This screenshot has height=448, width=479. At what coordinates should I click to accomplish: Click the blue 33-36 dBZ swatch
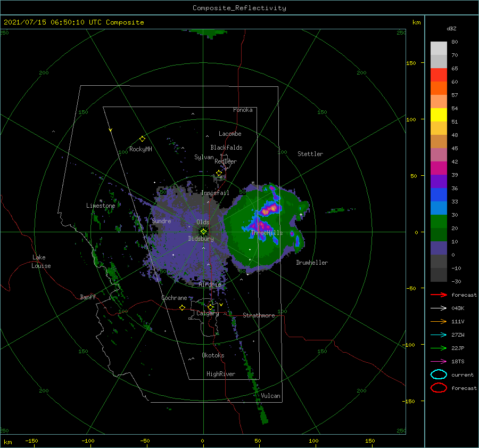click(x=439, y=194)
